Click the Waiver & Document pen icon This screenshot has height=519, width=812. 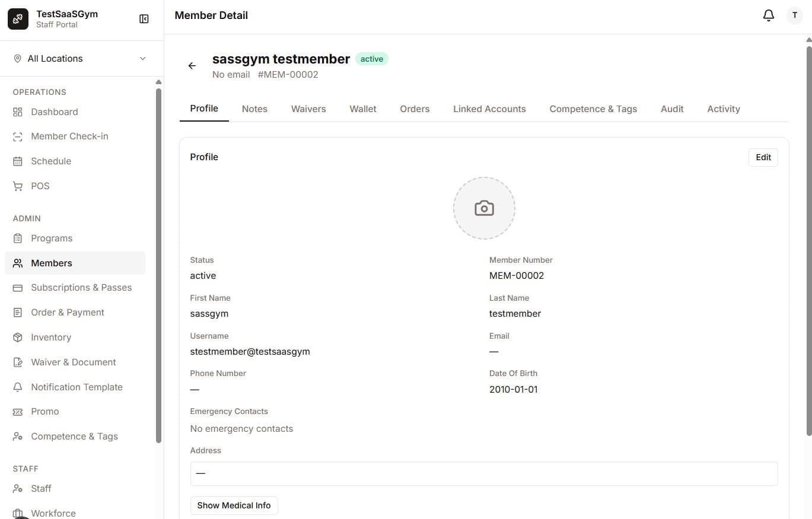[x=18, y=362]
